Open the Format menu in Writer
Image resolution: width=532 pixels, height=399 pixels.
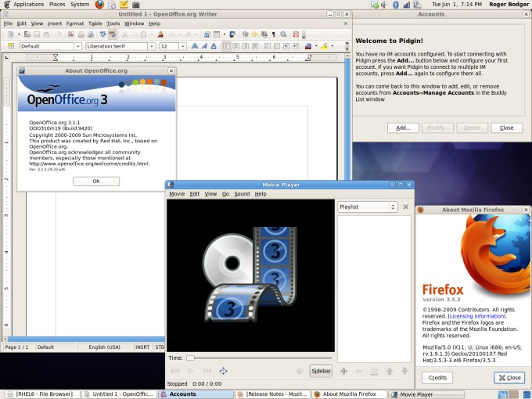click(75, 23)
